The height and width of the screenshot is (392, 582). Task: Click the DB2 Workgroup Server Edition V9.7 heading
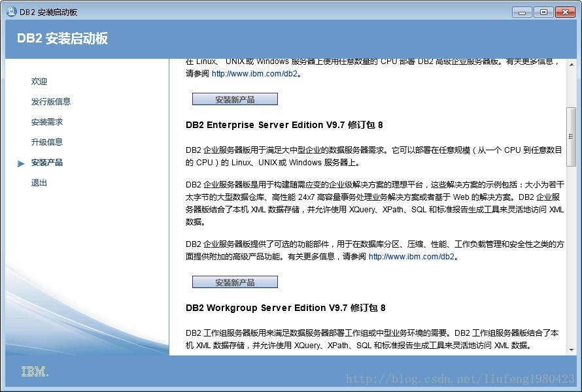click(x=285, y=308)
